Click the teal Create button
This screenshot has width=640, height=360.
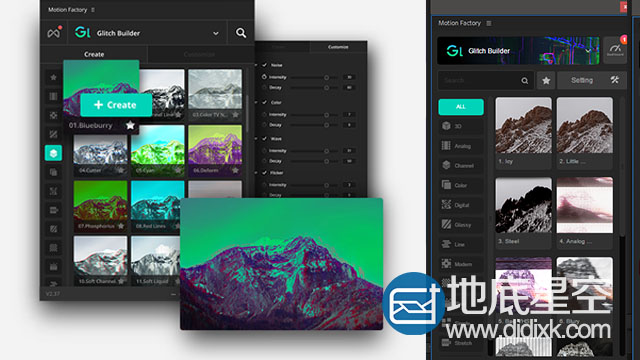(116, 105)
